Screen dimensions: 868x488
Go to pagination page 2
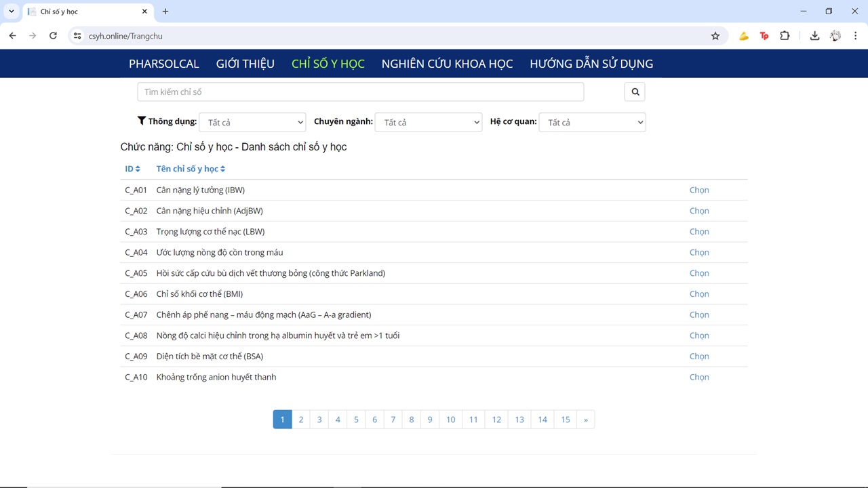pos(301,420)
